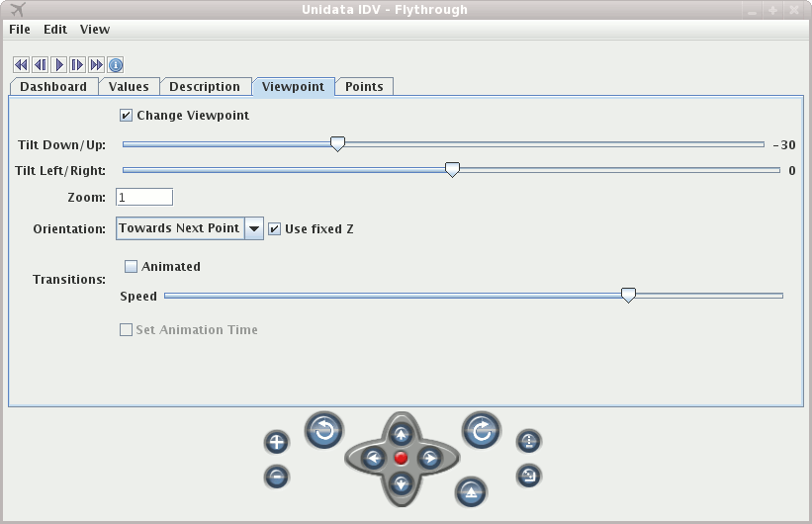
Task: Click the up arrow on navigation pad
Action: pos(401,433)
